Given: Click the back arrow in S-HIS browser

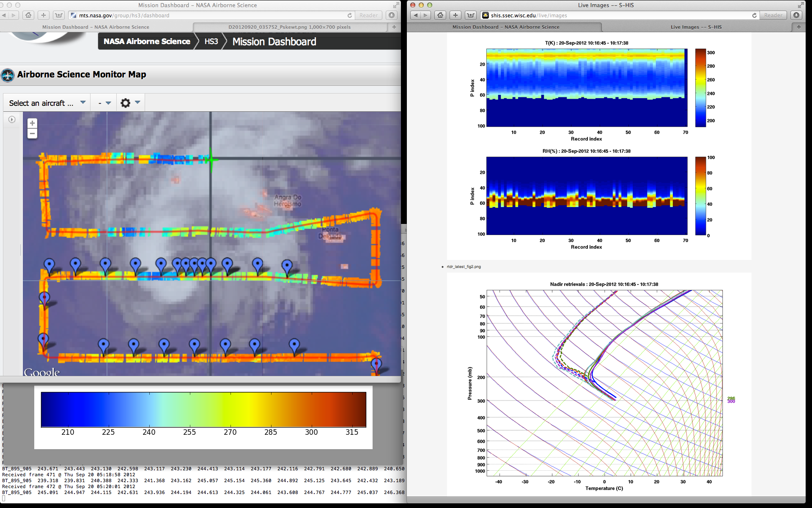Looking at the screenshot, I should [x=416, y=15].
